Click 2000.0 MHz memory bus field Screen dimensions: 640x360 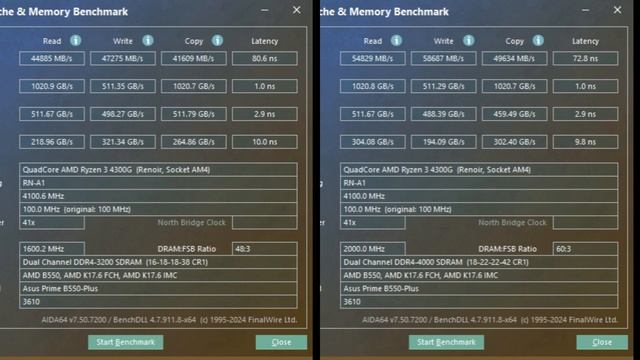click(373, 249)
